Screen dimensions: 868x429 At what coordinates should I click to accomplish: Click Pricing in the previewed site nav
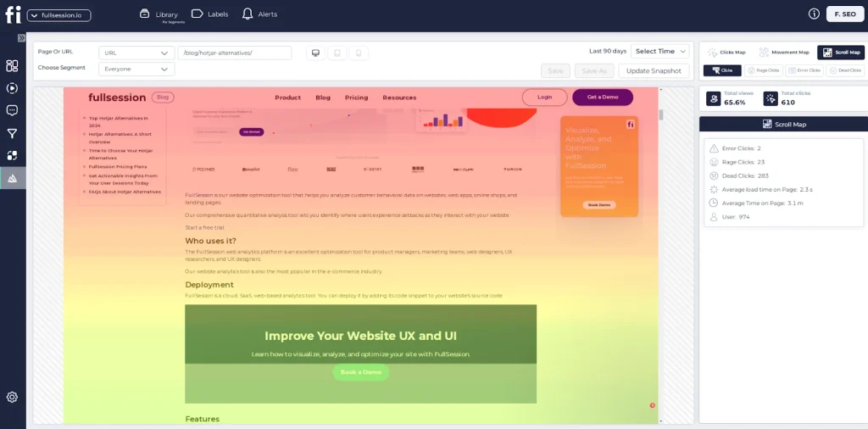(357, 97)
